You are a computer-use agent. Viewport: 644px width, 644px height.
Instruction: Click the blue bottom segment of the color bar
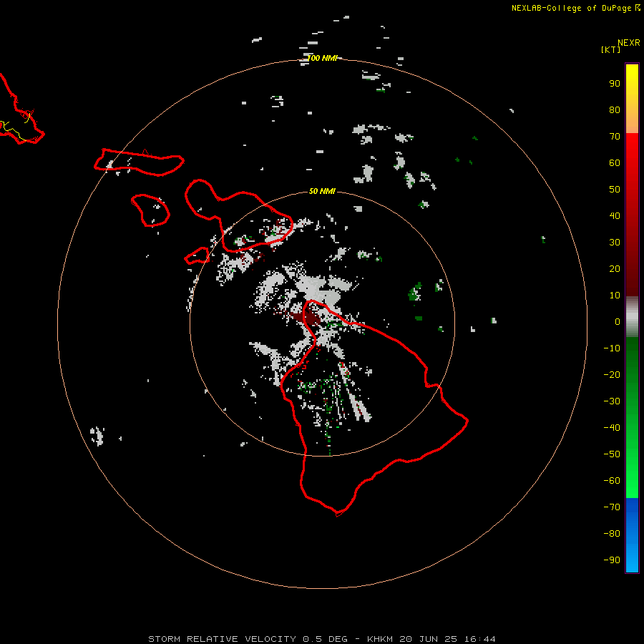(x=632, y=535)
